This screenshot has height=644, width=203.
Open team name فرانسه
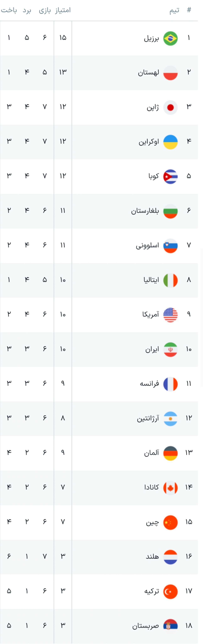(x=149, y=383)
